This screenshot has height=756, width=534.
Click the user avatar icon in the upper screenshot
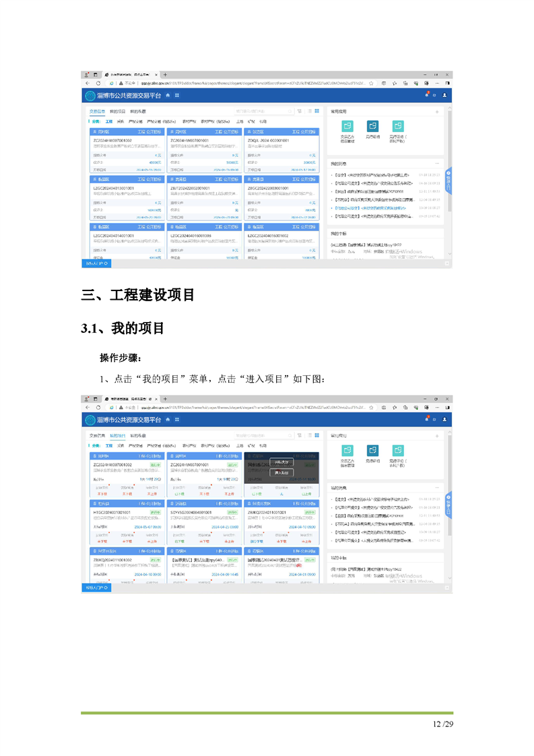coord(444,96)
